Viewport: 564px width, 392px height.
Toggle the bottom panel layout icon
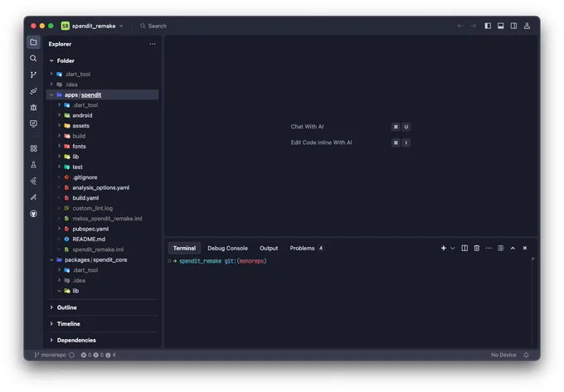(501, 26)
